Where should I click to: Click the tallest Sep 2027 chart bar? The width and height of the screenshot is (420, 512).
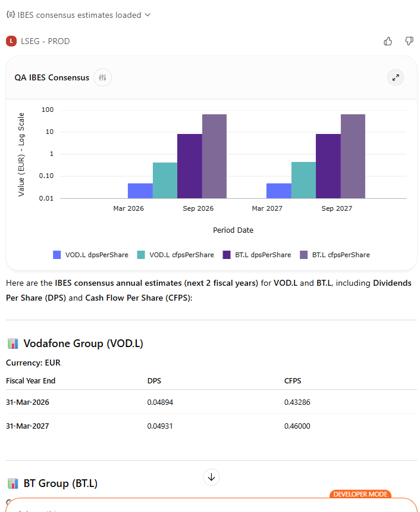tap(353, 156)
